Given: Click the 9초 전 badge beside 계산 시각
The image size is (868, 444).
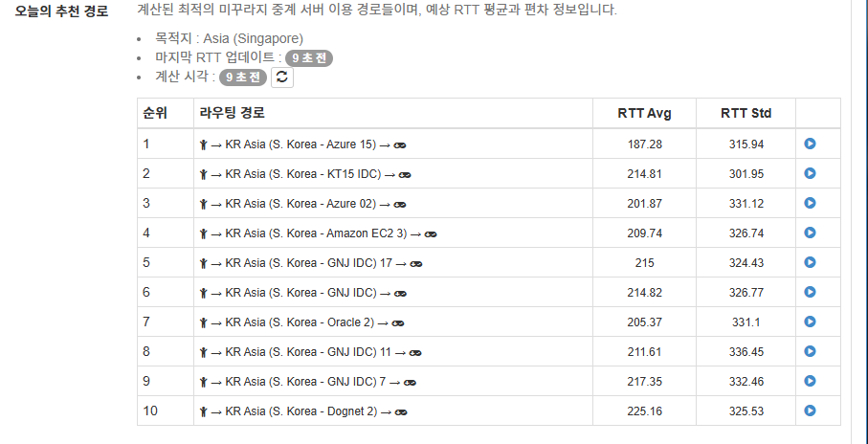Looking at the screenshot, I should (243, 78).
